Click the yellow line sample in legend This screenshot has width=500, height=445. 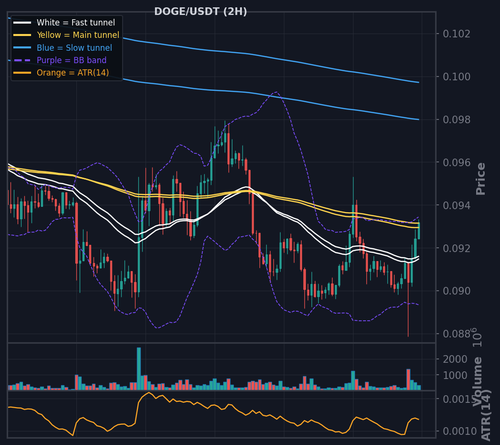22,35
